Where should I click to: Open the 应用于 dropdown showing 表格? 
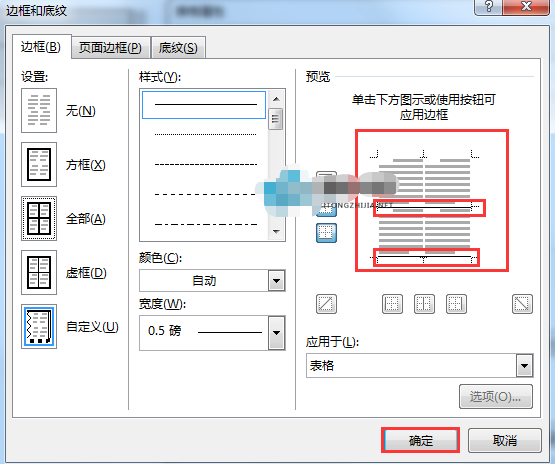(419, 365)
